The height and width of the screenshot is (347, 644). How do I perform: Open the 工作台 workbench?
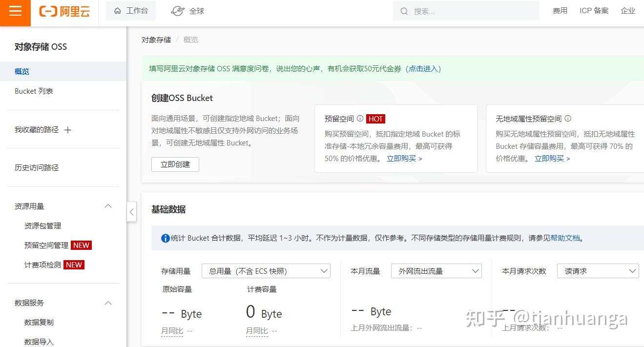[x=130, y=10]
